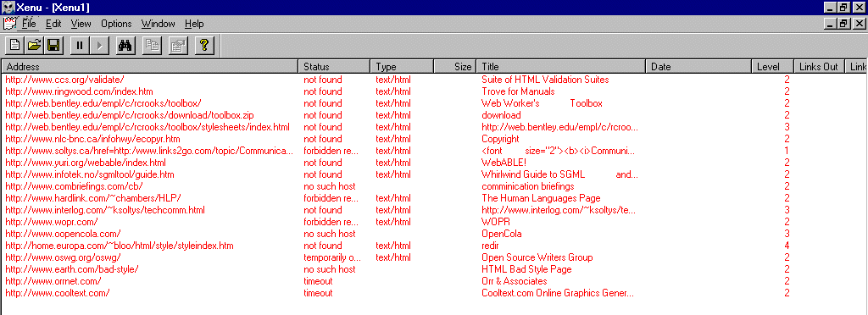Open the Edit menu
Image resolution: width=868 pixels, height=315 pixels.
pos(53,24)
